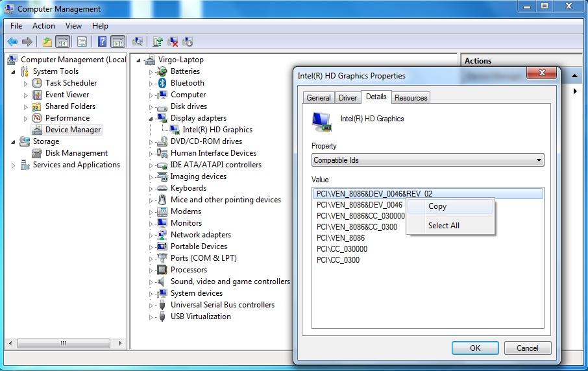Choose Copy from the context menu
588x371 pixels.
[x=450, y=206]
